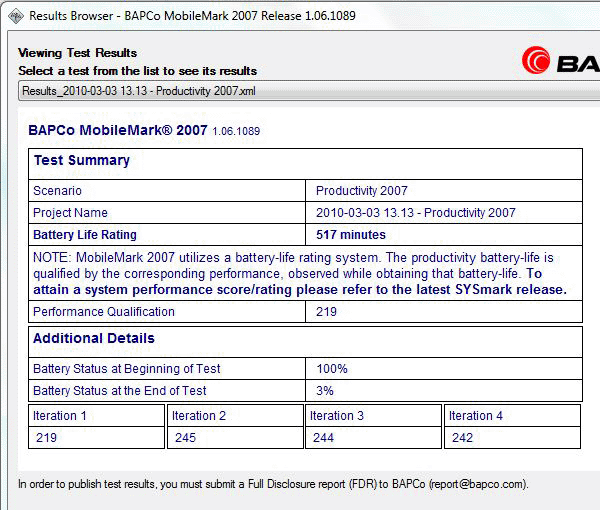Click the 'Performance Qualification' label

[104, 312]
